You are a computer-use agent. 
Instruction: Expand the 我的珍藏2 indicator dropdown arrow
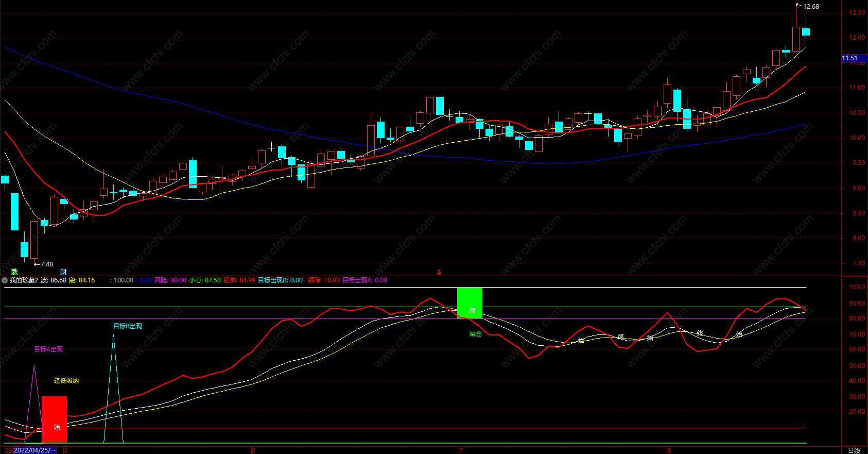point(5,280)
